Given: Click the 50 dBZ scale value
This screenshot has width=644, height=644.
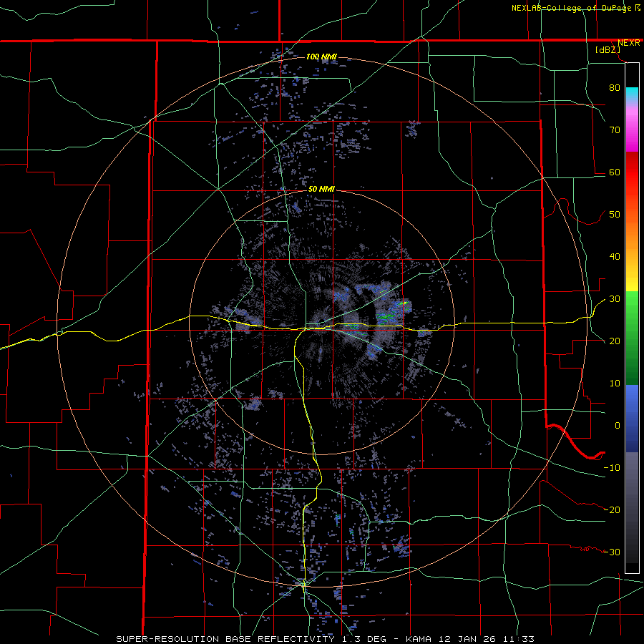Looking at the screenshot, I should coord(615,215).
